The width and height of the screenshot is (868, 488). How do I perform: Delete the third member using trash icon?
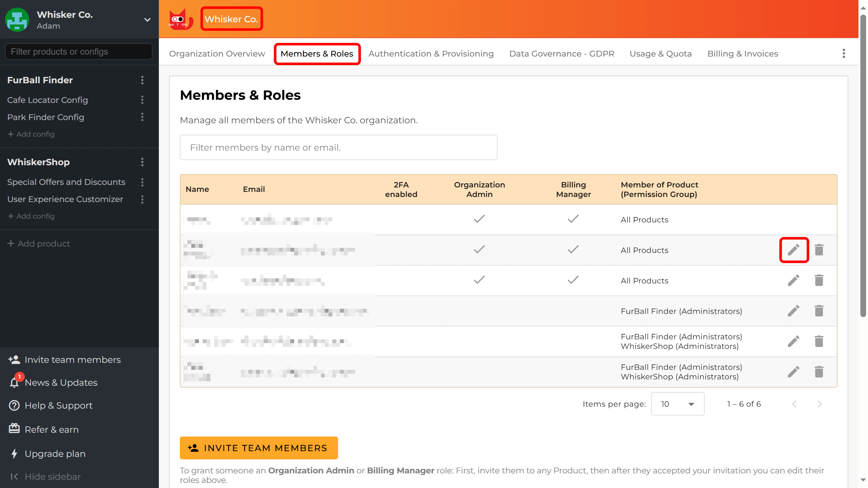[819, 280]
